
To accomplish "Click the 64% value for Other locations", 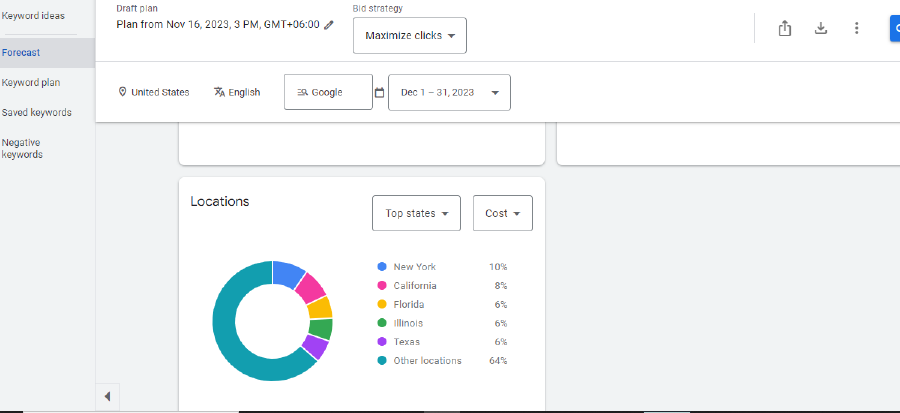I will (x=498, y=361).
